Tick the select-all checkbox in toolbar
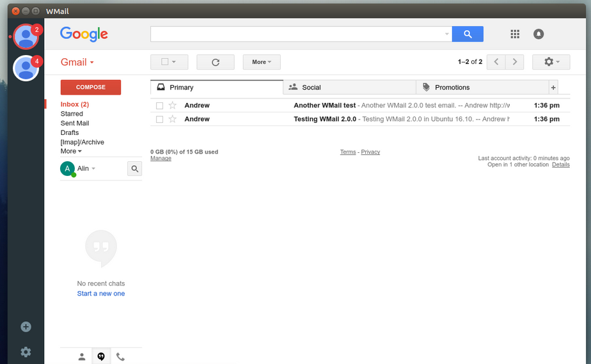 (165, 62)
